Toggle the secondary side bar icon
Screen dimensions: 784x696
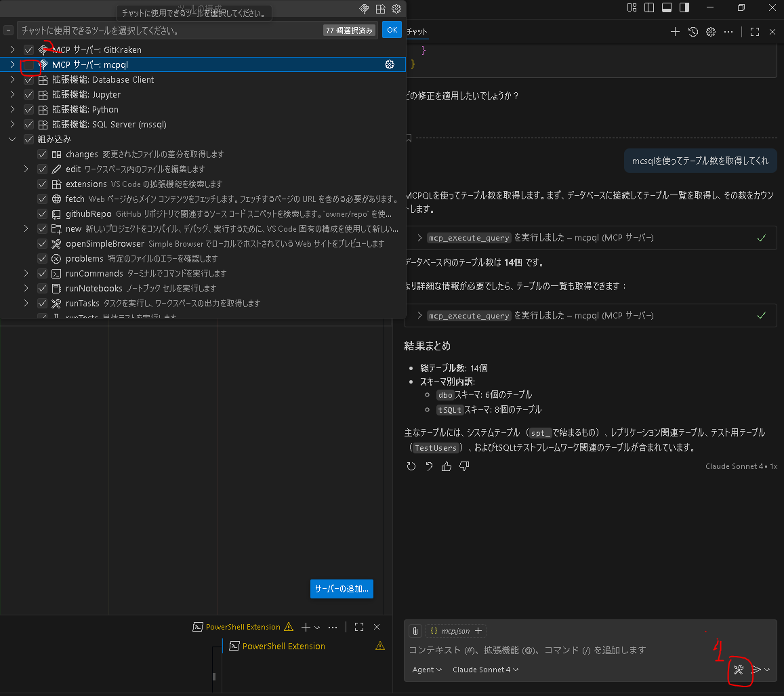[x=684, y=7]
